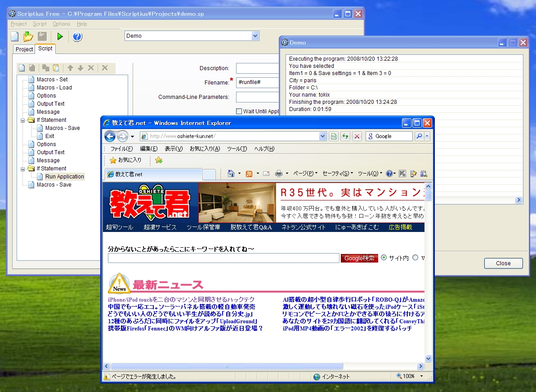Click the 教えて君.net browser tab
536x392 pixels.
coord(154,174)
